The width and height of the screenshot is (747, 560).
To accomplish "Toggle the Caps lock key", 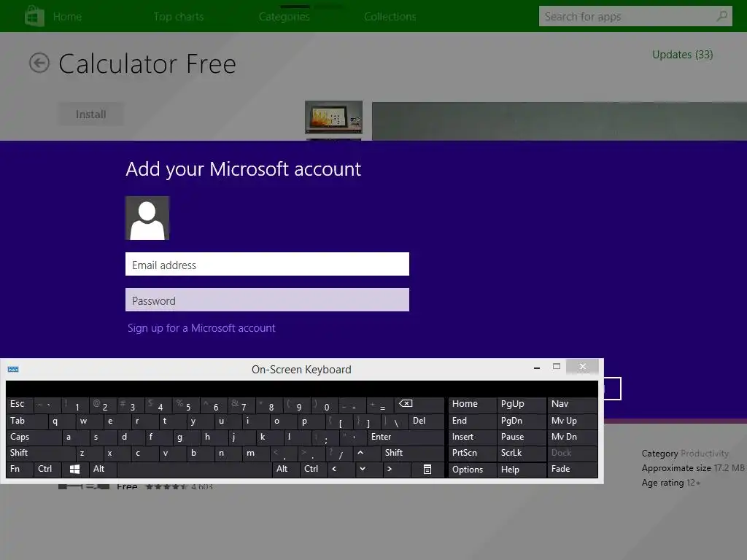I will [34, 437].
